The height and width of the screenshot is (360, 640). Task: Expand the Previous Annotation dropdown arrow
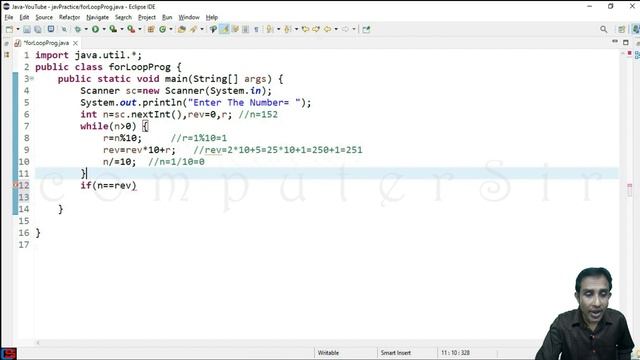(296, 29)
